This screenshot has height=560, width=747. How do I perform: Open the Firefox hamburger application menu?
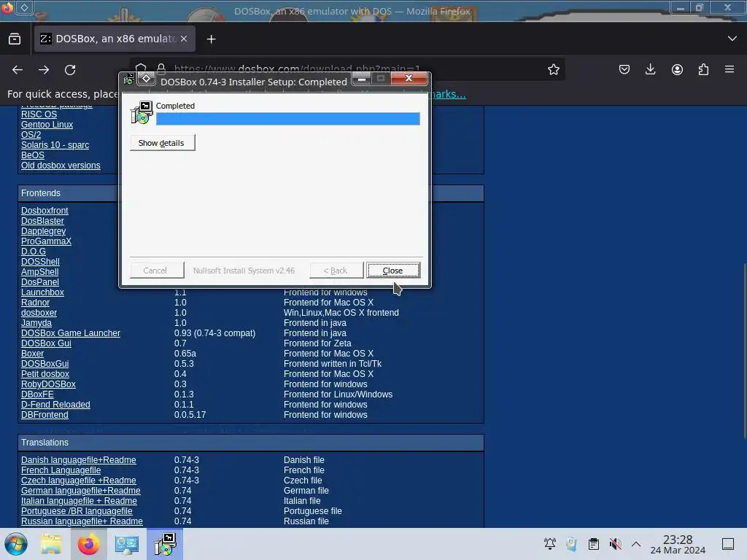tap(729, 69)
